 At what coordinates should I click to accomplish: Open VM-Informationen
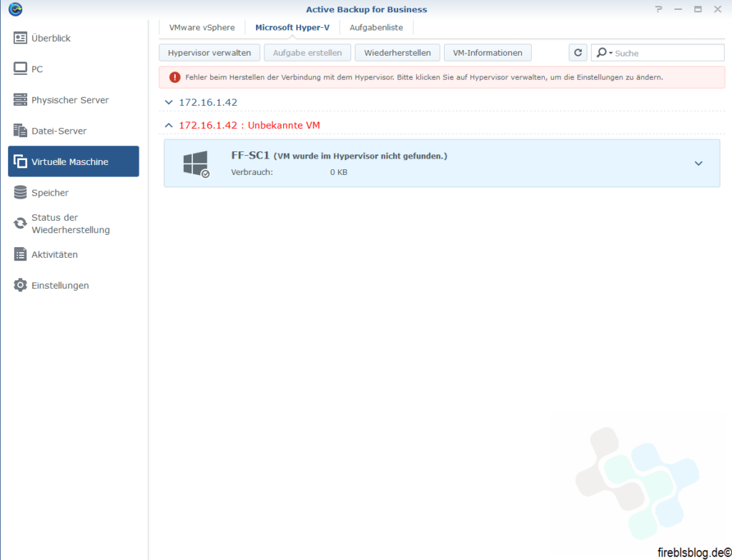tap(488, 53)
